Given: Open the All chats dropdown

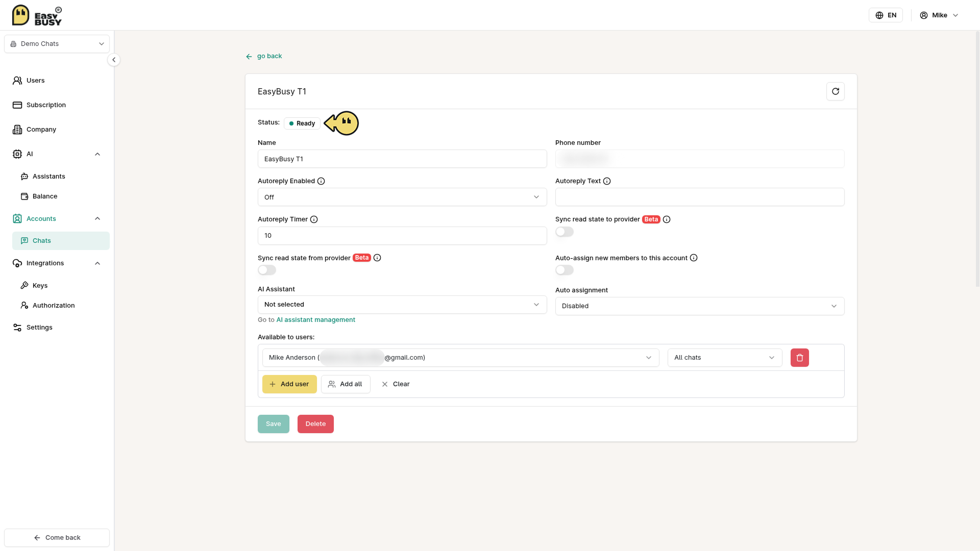Looking at the screenshot, I should [x=725, y=358].
